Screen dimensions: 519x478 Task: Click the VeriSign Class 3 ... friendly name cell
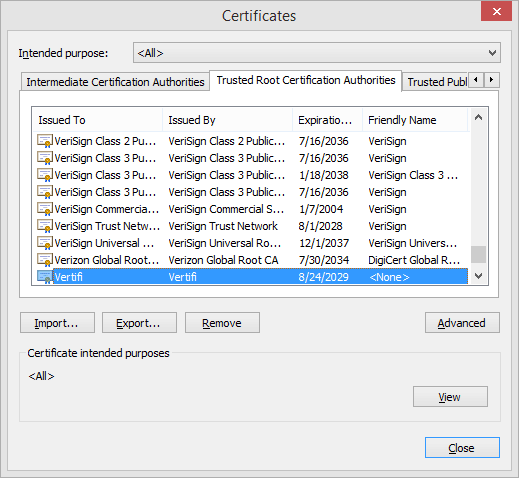tap(413, 175)
